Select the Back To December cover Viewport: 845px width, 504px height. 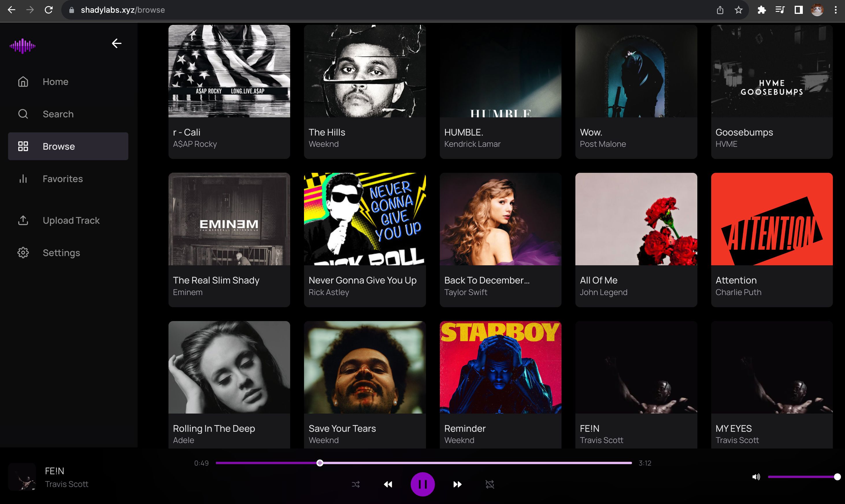pyautogui.click(x=500, y=219)
